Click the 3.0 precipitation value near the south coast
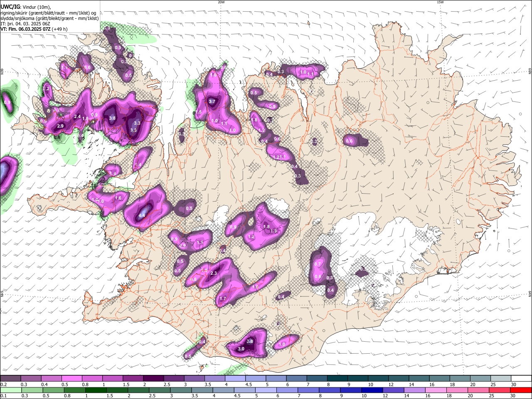532x399 pixels. tap(241, 349)
